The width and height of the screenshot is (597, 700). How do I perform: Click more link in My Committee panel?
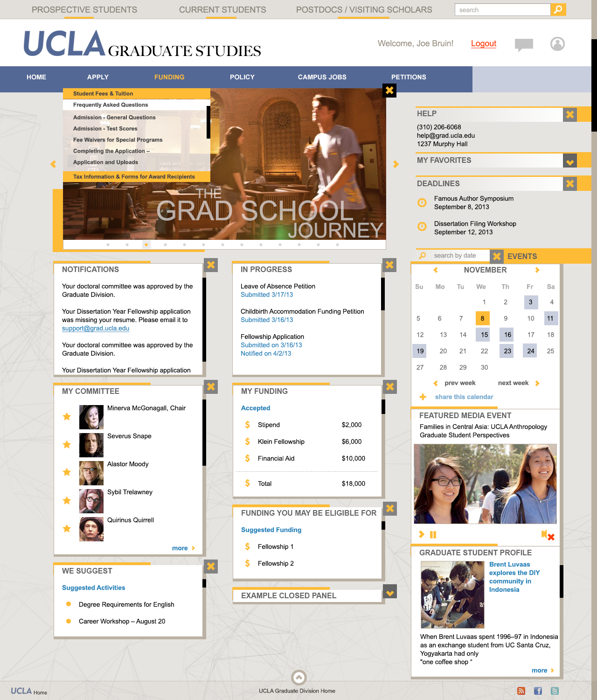[x=180, y=548]
